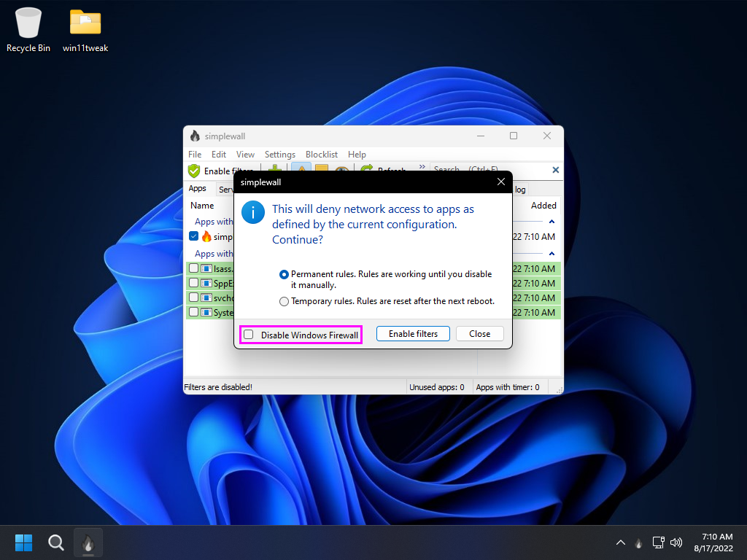Image resolution: width=747 pixels, height=560 pixels.
Task: Open the Windows Start menu
Action: pos(23,542)
